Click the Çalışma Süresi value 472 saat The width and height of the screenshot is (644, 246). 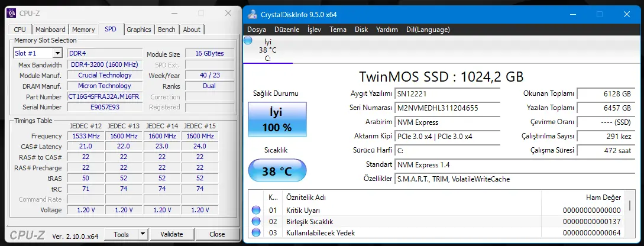(606, 150)
